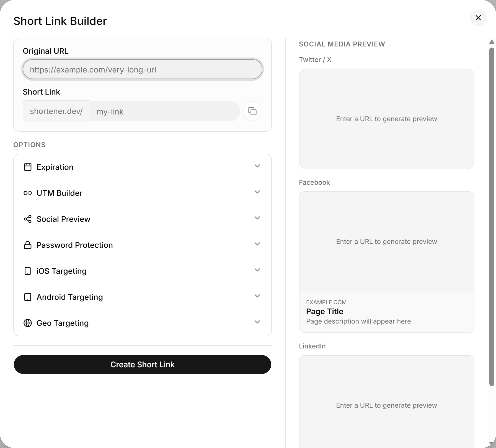Click the 'Page description will appear here' text
Image resolution: width=496 pixels, height=448 pixels.
[x=358, y=321]
